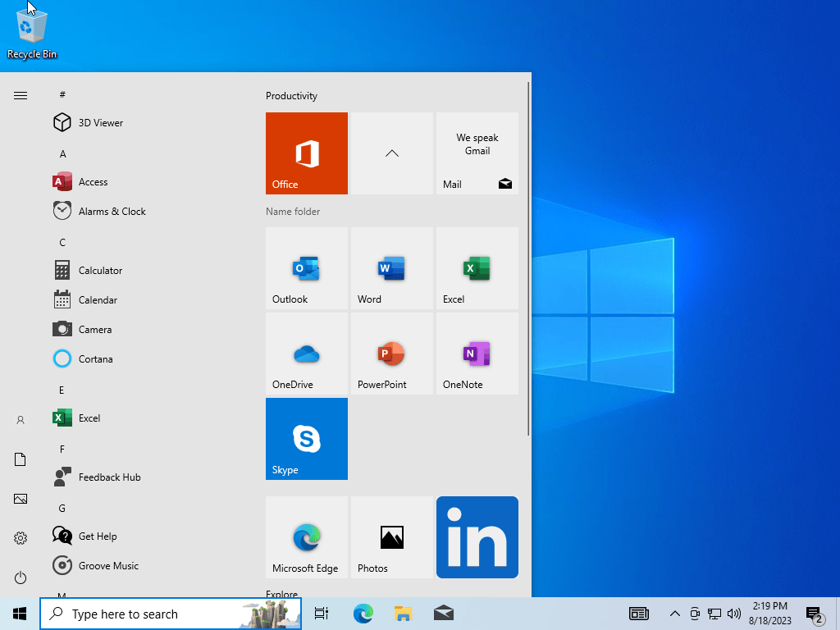
Task: Click the Power button icon
Action: point(21,577)
